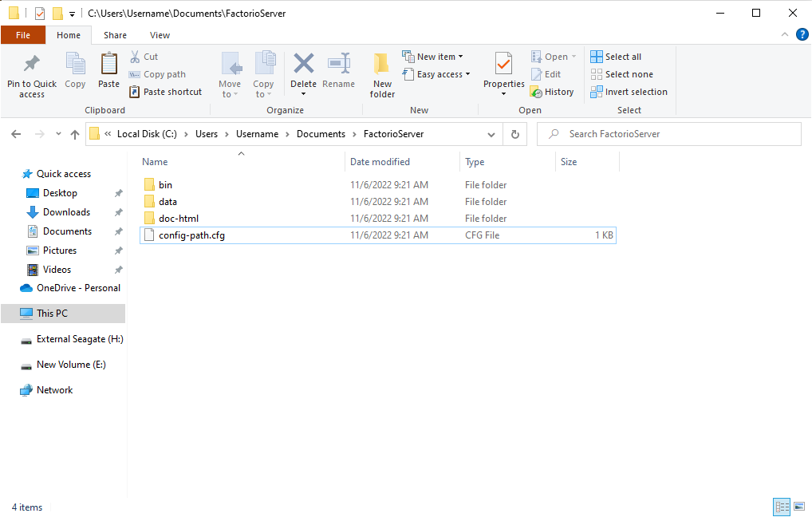This screenshot has width=812, height=517.
Task: Open Explorer Help question mark
Action: point(802,35)
